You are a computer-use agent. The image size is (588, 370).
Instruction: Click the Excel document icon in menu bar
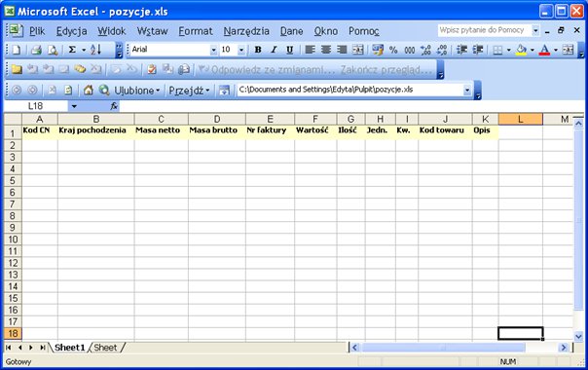coord(17,30)
